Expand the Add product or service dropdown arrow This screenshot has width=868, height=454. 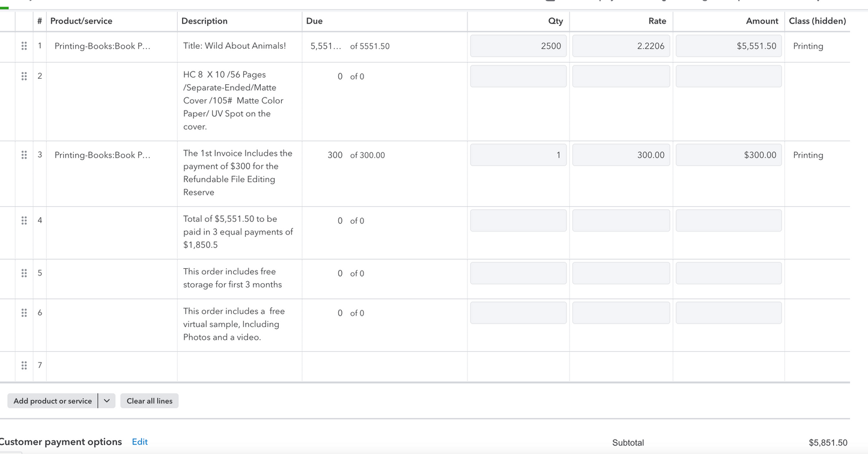[107, 401]
